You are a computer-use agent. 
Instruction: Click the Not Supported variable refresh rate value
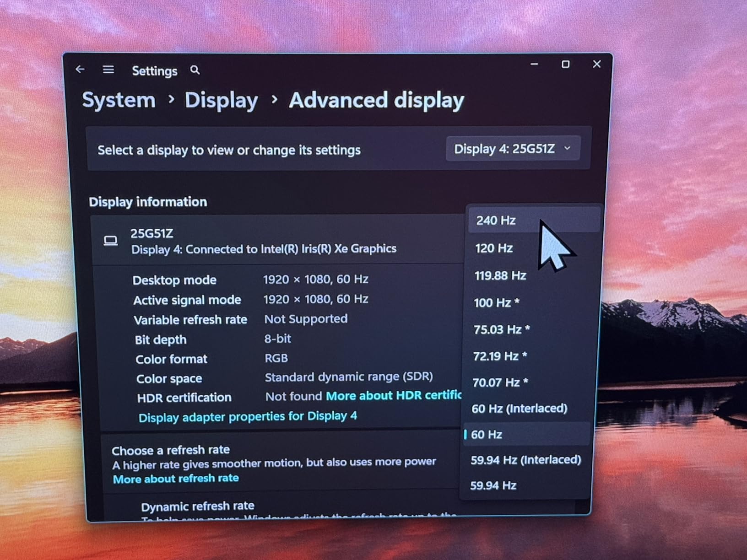[x=306, y=319]
